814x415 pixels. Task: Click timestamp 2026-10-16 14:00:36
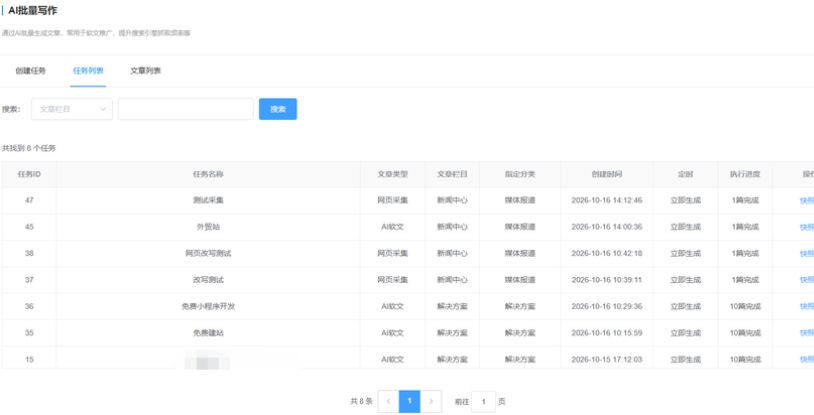607,226
